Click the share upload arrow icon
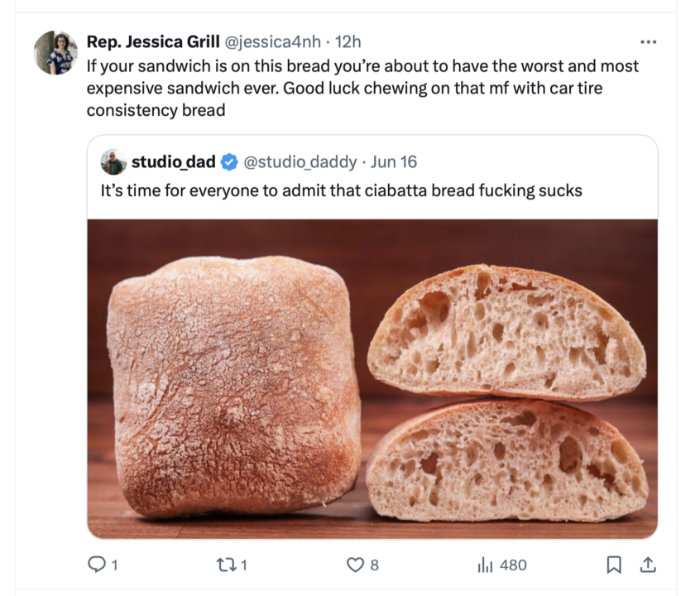Viewport: 700px width, 596px height. click(x=649, y=565)
